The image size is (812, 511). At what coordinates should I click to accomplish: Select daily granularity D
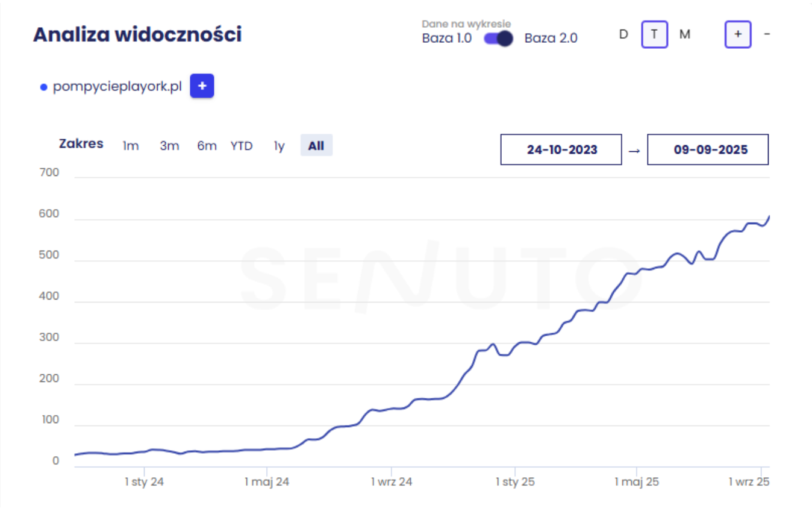623,34
